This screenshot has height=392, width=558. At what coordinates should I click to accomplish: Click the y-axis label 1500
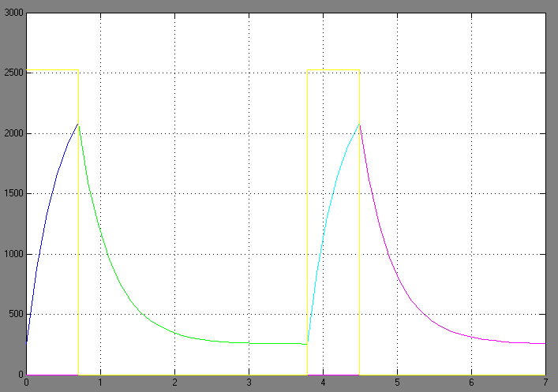point(13,193)
